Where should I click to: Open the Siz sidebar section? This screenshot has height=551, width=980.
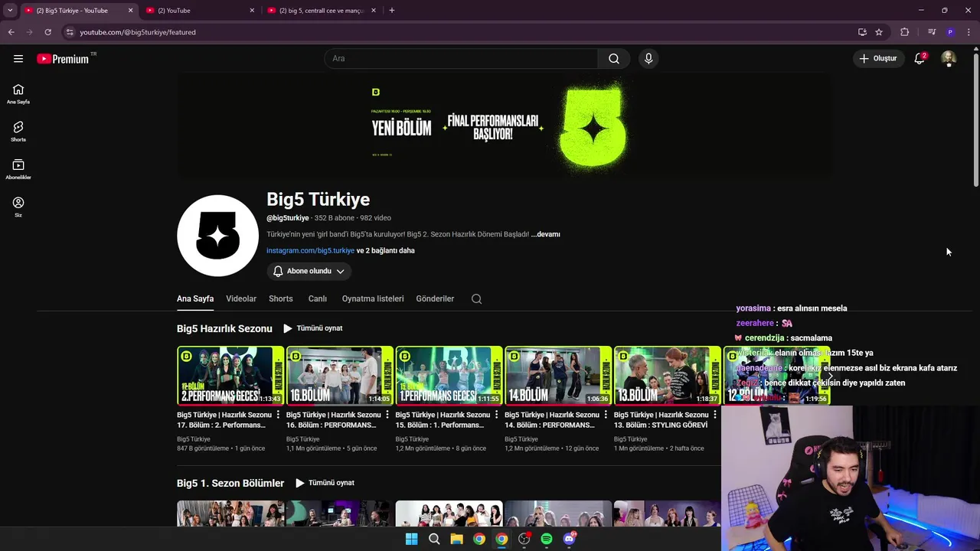[x=18, y=207]
